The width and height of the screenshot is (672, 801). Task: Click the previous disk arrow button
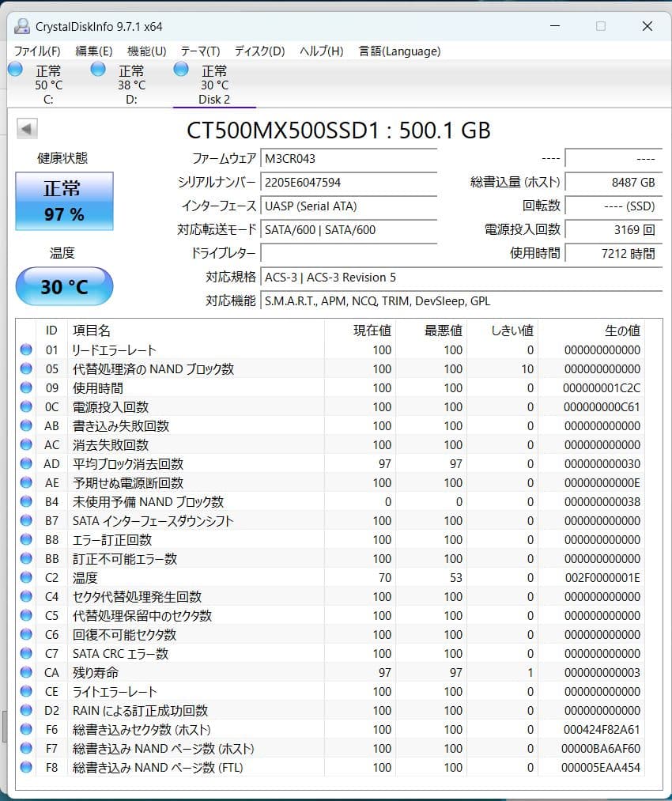click(27, 129)
